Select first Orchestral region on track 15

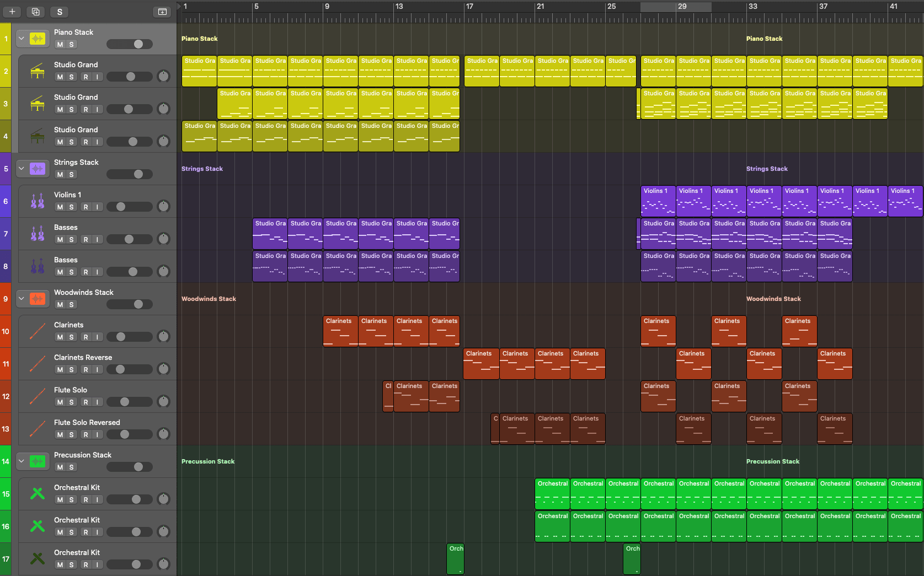(552, 494)
